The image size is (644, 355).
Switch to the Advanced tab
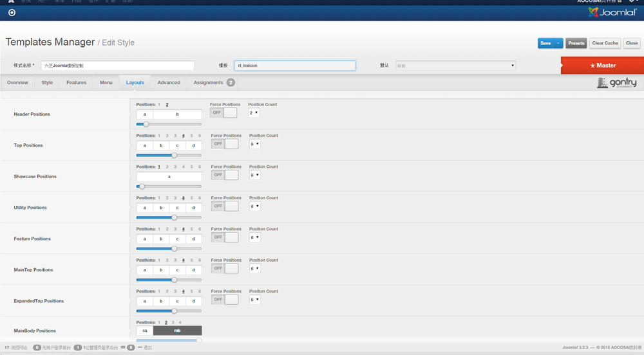point(169,83)
